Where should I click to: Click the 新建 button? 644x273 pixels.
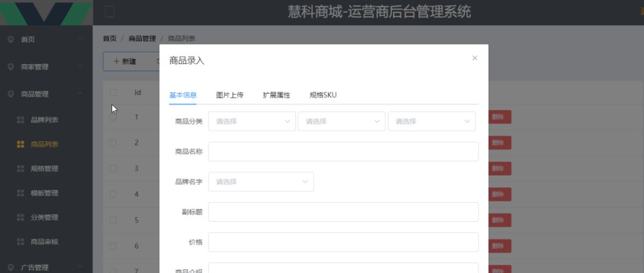coord(125,61)
